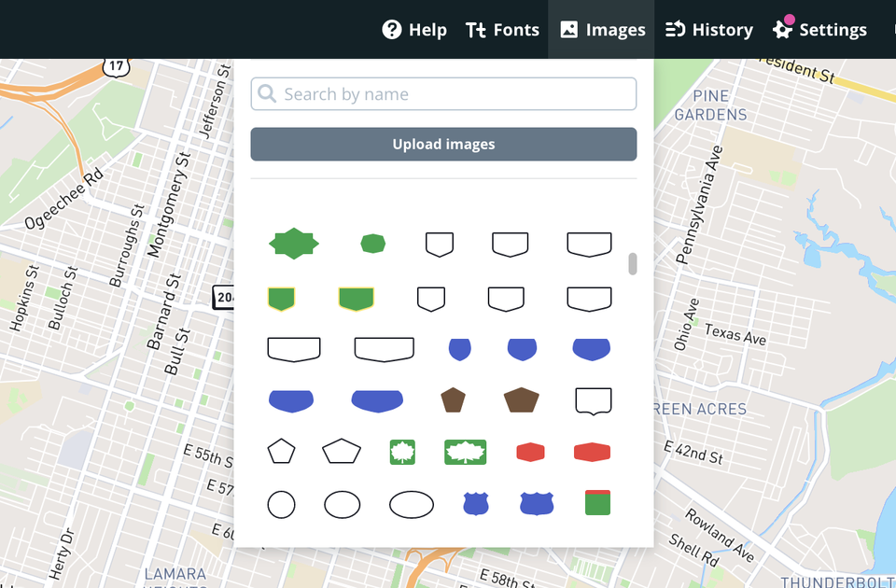Select the white circle outline shield
896x588 pixels.
(x=281, y=505)
